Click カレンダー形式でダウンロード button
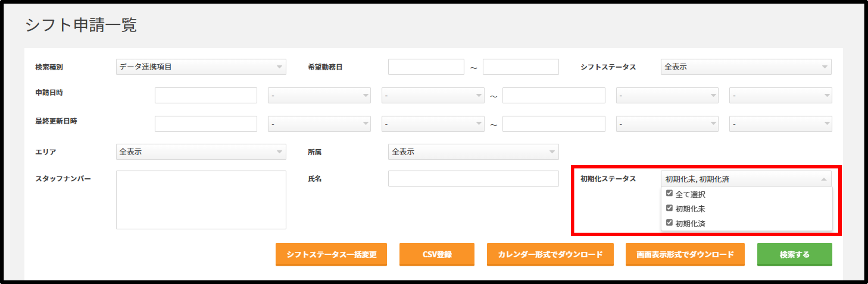 click(x=550, y=254)
